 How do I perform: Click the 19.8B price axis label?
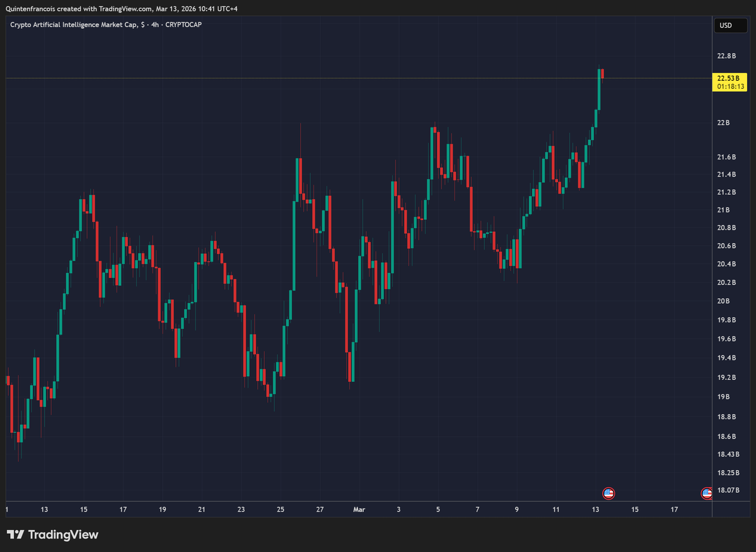[726, 320]
